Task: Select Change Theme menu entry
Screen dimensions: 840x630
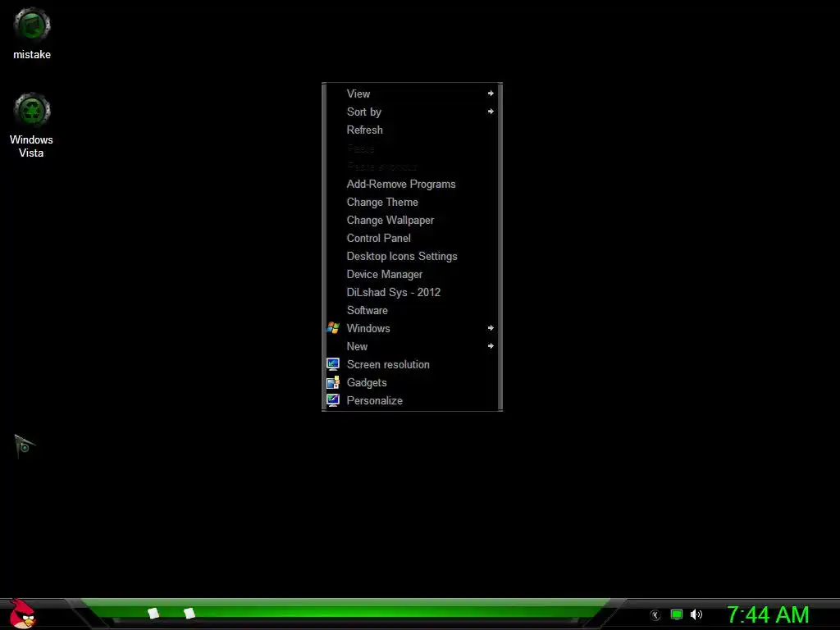Action: [x=412, y=203]
